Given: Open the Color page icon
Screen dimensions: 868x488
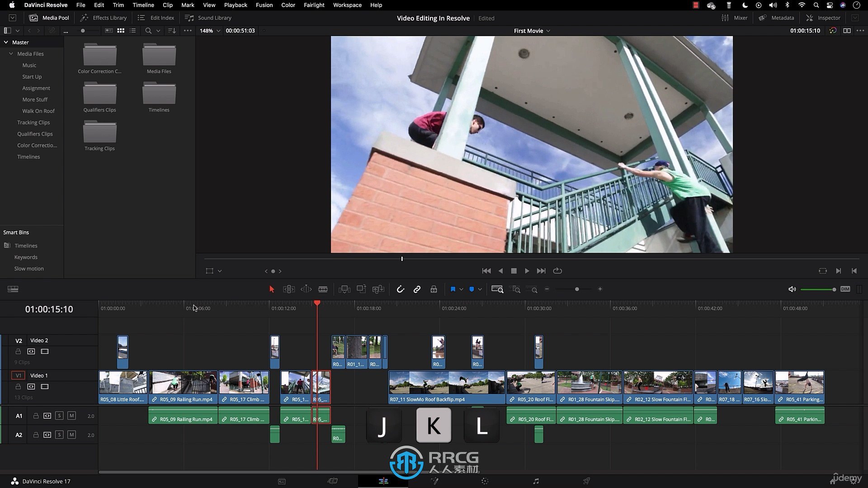Looking at the screenshot, I should point(485,481).
